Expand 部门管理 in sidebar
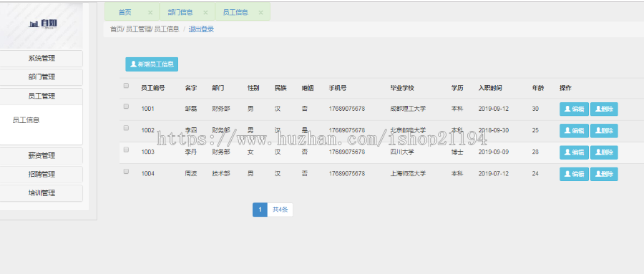 click(42, 77)
